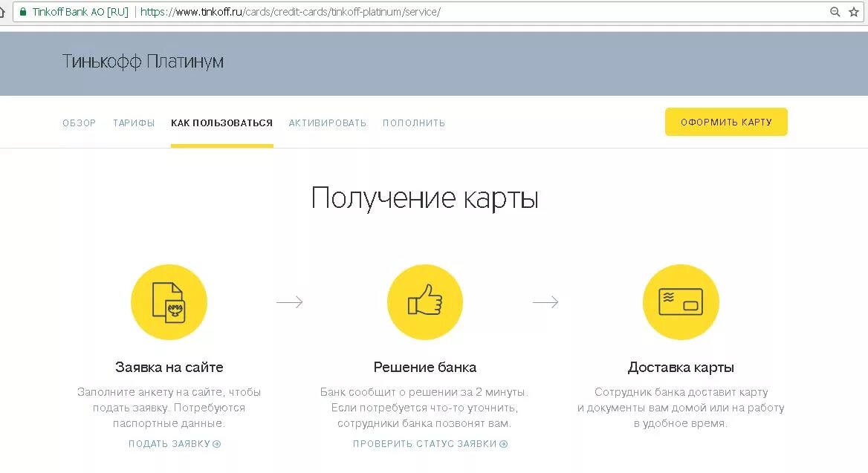The image size is (868, 473).
Task: Click the browser home icon
Action: coord(2,12)
